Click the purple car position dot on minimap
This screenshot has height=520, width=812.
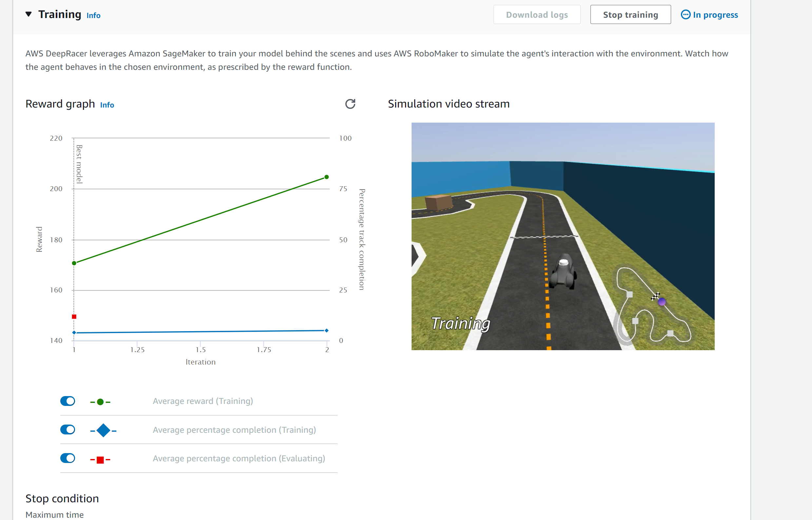click(x=662, y=302)
